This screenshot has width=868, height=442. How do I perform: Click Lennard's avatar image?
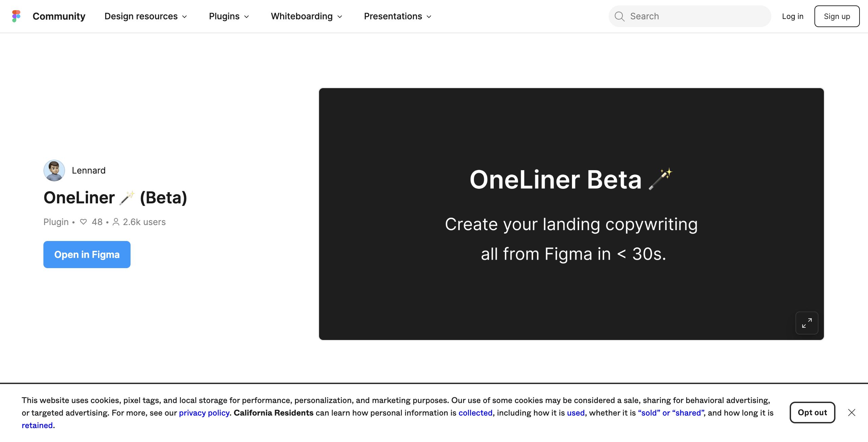pyautogui.click(x=54, y=170)
